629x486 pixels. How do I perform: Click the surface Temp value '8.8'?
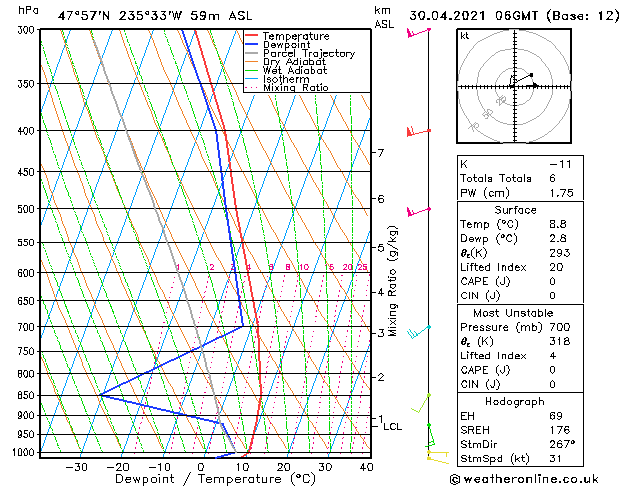558,224
